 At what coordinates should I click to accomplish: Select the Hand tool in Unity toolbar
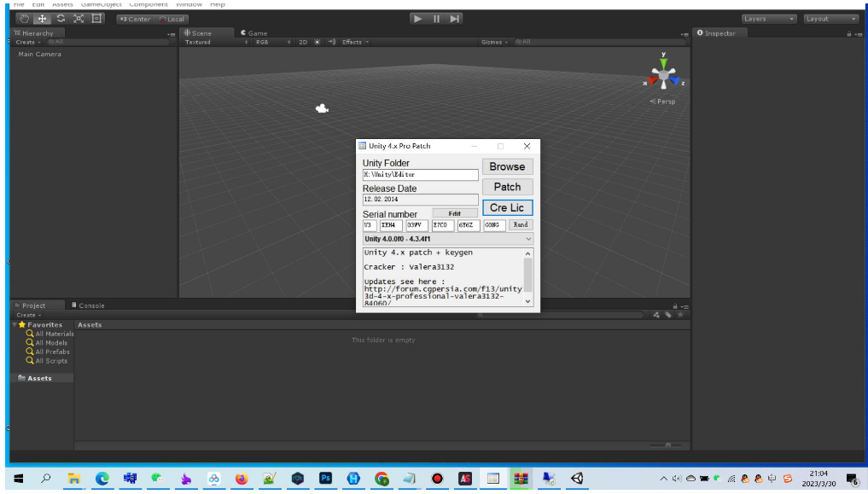(24, 19)
